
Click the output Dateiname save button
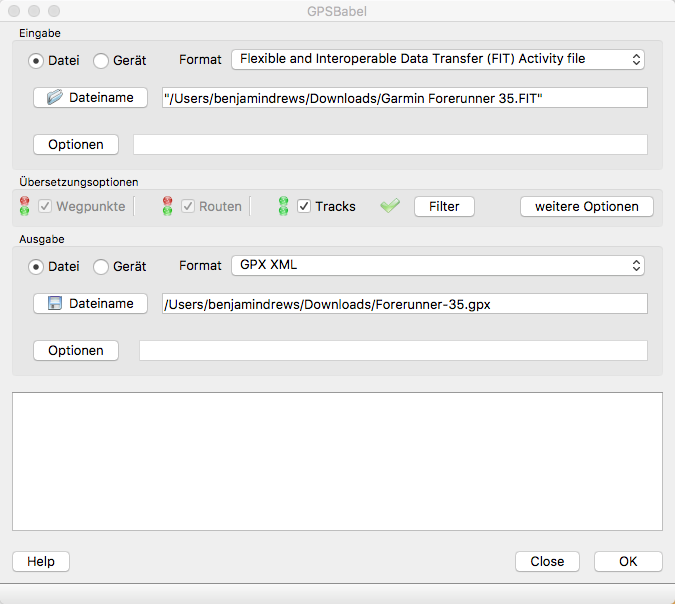tap(90, 304)
